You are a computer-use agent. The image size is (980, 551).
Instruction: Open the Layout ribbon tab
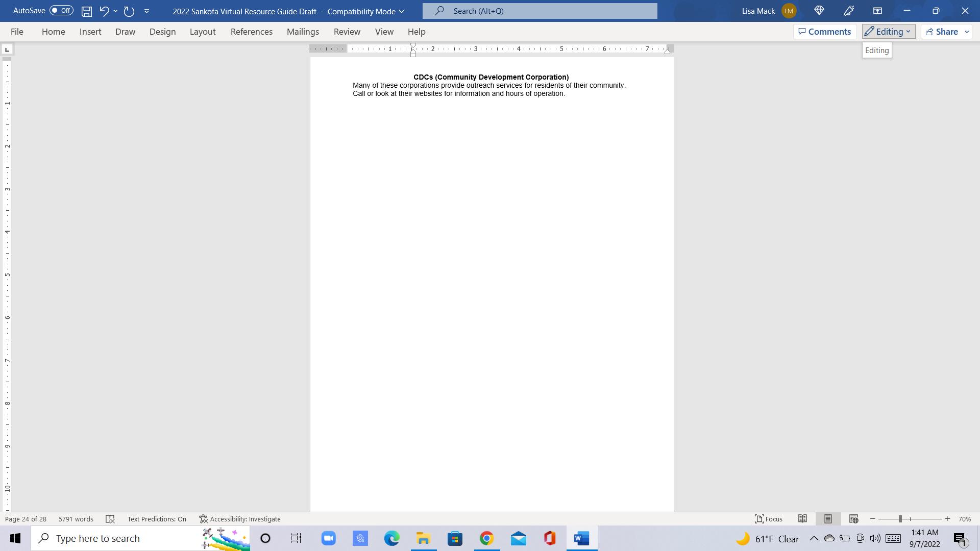click(203, 32)
